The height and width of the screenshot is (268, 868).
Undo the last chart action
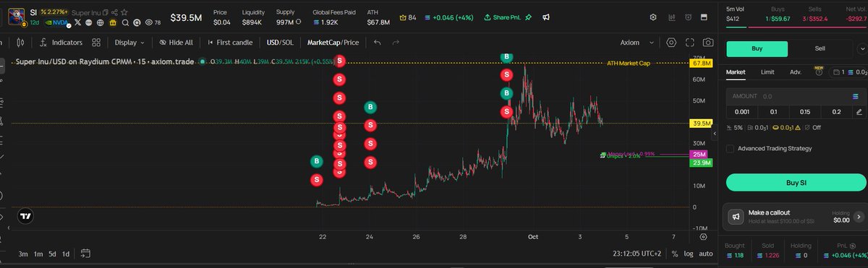pos(378,43)
